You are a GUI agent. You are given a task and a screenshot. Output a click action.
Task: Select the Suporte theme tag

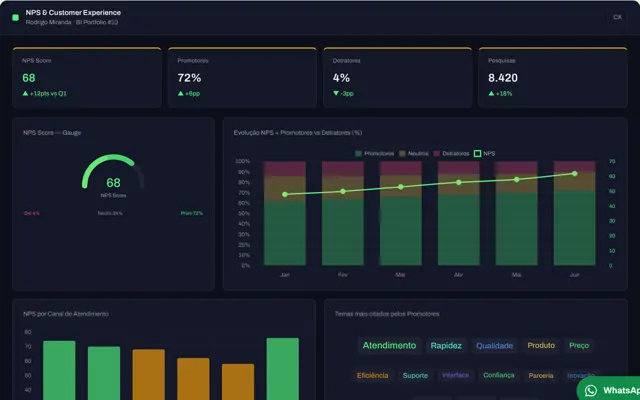(416, 376)
